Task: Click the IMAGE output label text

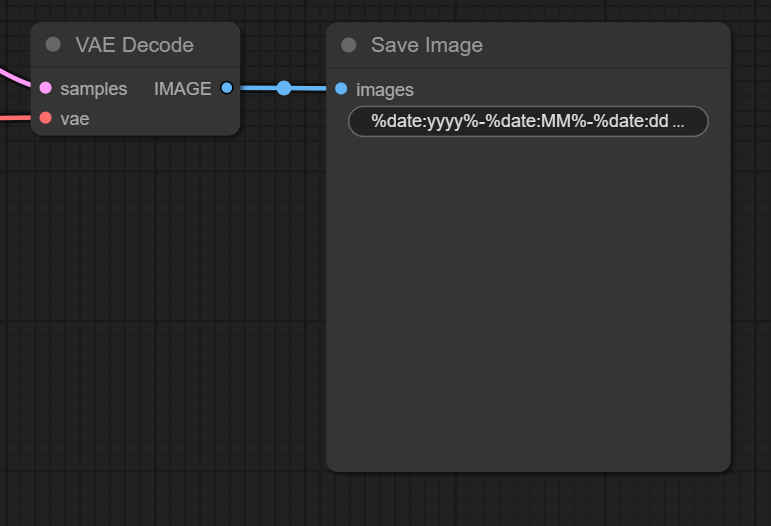Action: pos(182,89)
